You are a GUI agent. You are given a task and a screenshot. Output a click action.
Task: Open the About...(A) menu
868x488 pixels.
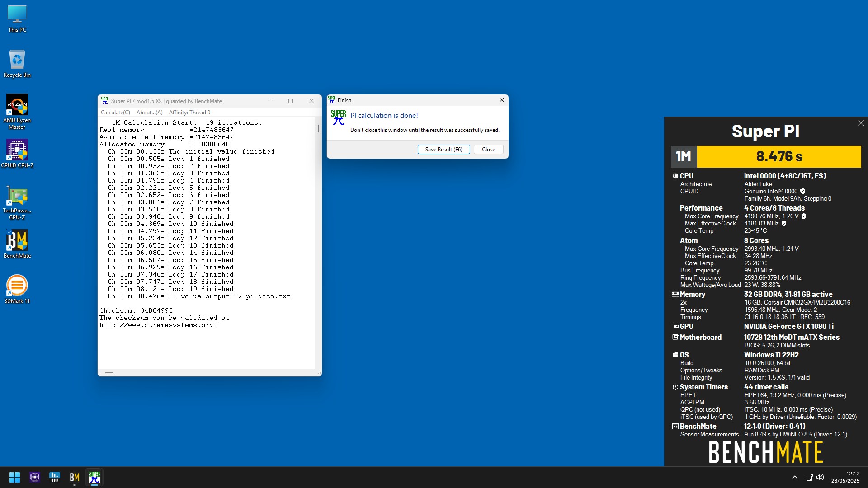(x=150, y=113)
